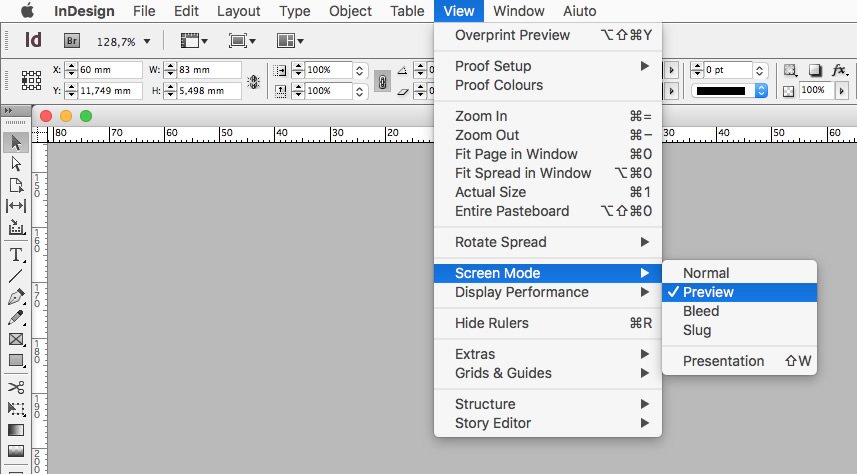Click the apply effect to object icon

[x=790, y=70]
